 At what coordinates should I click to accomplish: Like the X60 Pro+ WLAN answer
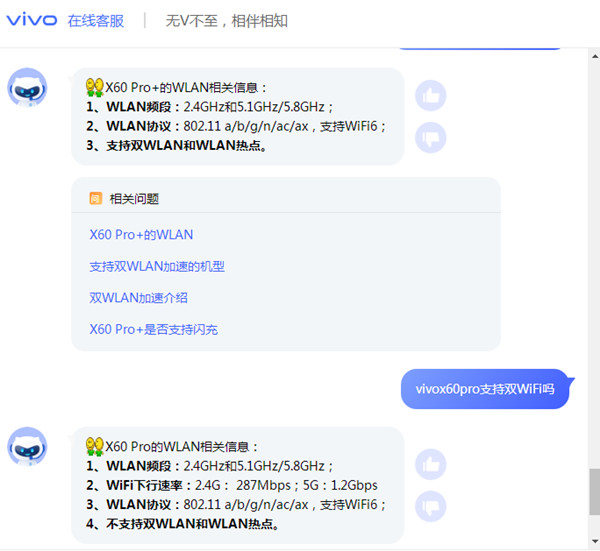[430, 96]
